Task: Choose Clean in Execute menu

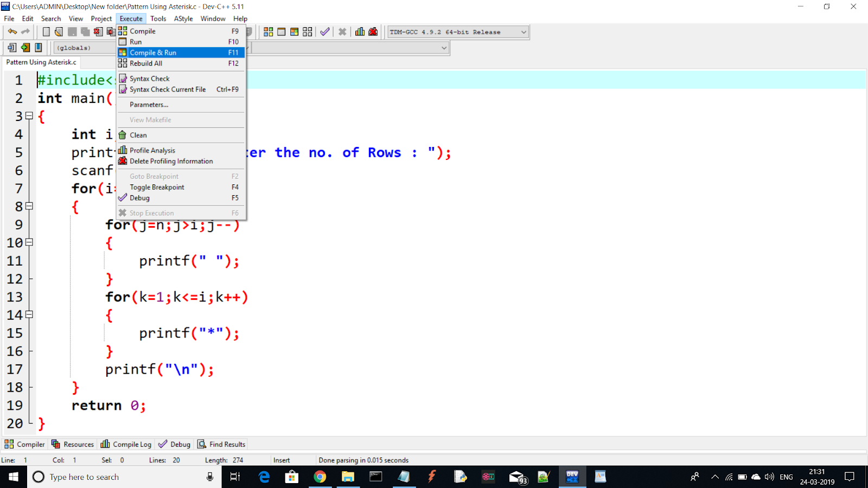Action: tap(181, 135)
